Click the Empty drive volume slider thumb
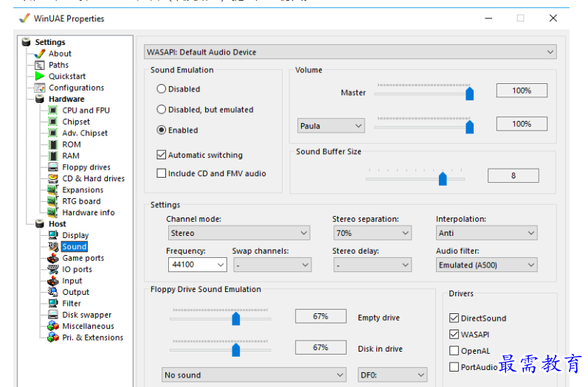This screenshot has height=387, width=588. pos(236,319)
